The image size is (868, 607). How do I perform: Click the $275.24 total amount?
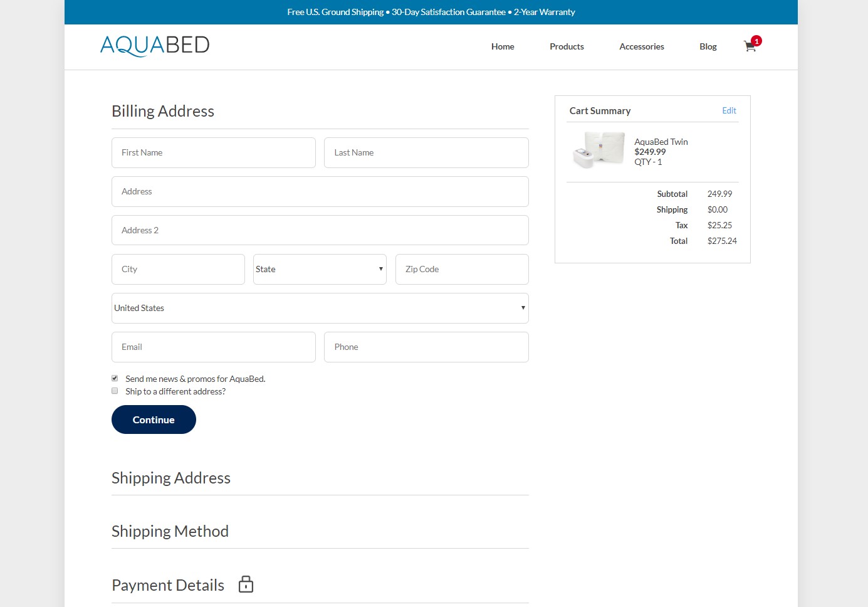(722, 241)
